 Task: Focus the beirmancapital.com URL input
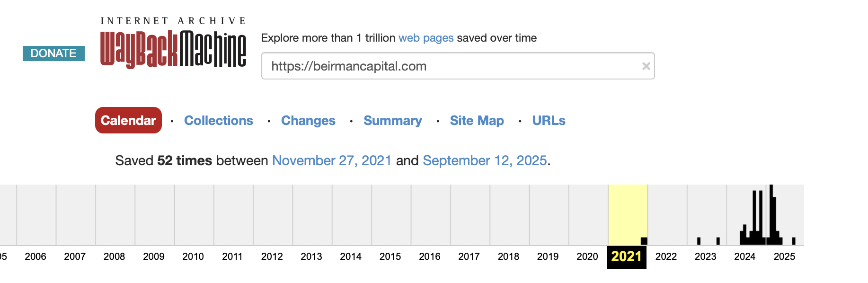(458, 66)
